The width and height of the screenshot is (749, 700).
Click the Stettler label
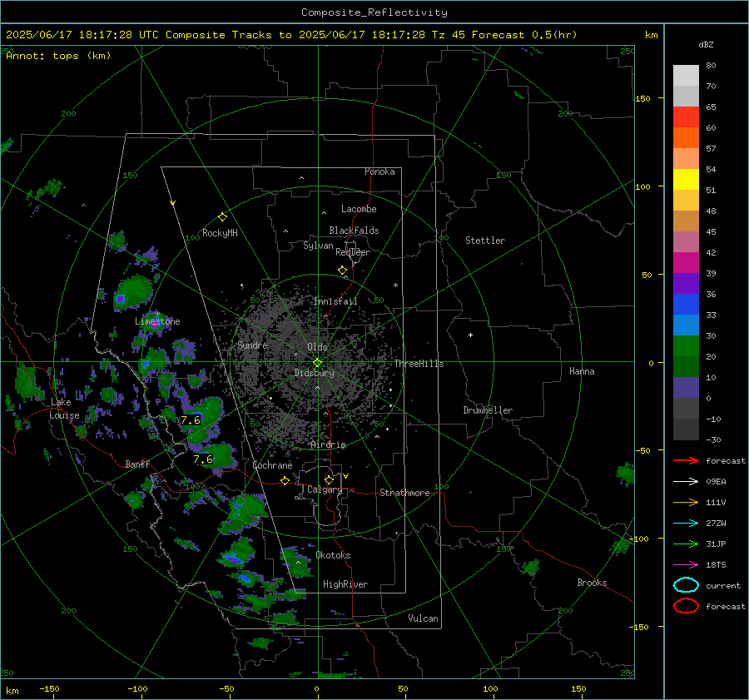[485, 241]
